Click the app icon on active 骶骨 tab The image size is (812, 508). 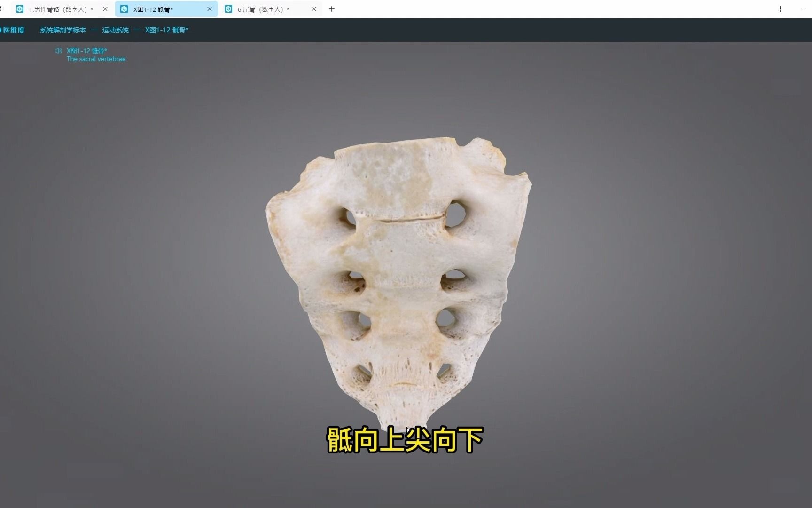tap(124, 9)
